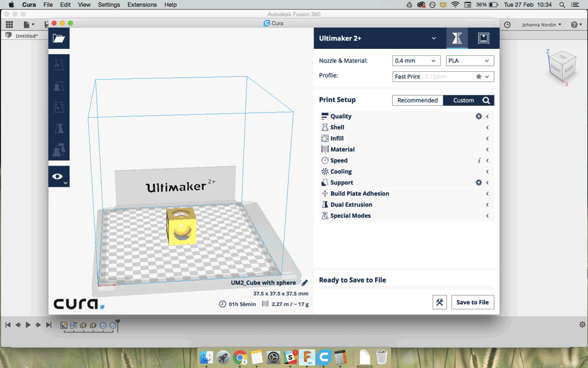Expand the Shell settings category

click(x=406, y=127)
